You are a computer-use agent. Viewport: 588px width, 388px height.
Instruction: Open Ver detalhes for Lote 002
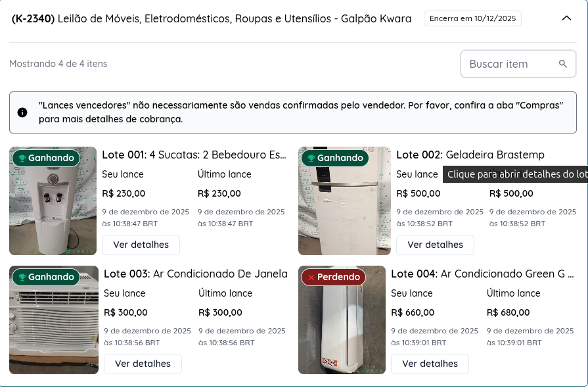pyautogui.click(x=435, y=245)
